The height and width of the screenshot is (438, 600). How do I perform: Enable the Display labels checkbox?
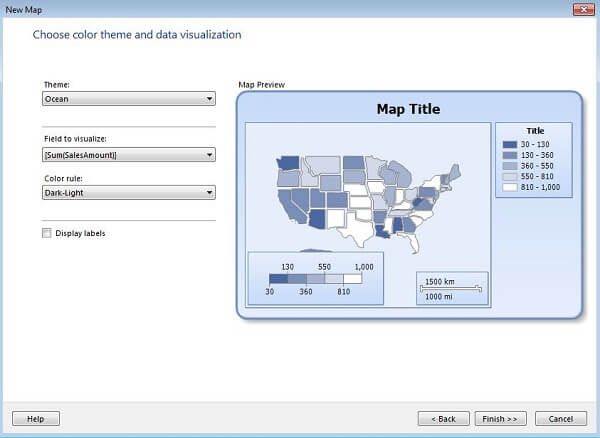coord(47,233)
